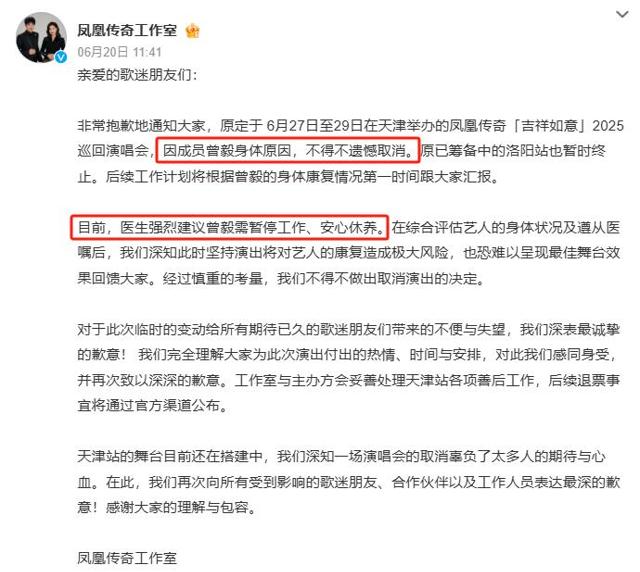Viewport: 640px width, 572px height.
Task: Click highlighted text 因成员曾毅身体原因，不得不遗憾取消
Action: point(287,151)
